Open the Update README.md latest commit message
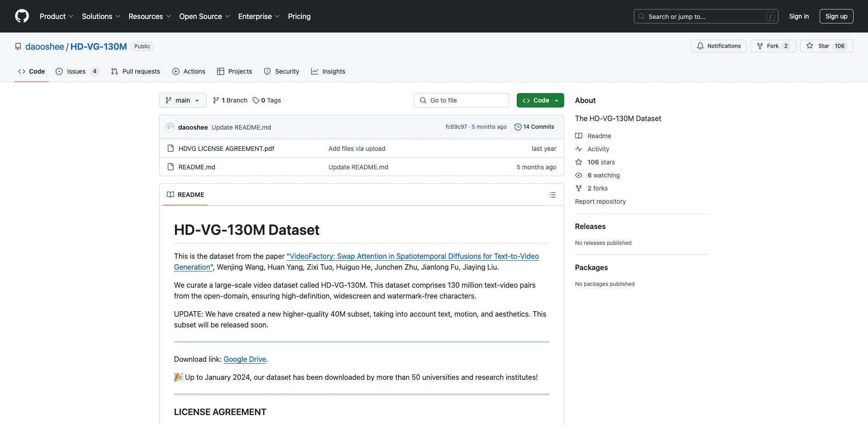Image resolution: width=868 pixels, height=425 pixels. [x=241, y=127]
